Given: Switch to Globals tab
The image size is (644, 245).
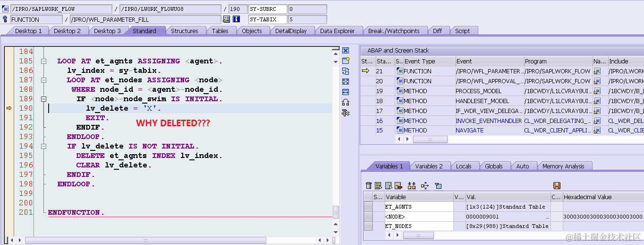Looking at the screenshot, I should coord(493,166).
